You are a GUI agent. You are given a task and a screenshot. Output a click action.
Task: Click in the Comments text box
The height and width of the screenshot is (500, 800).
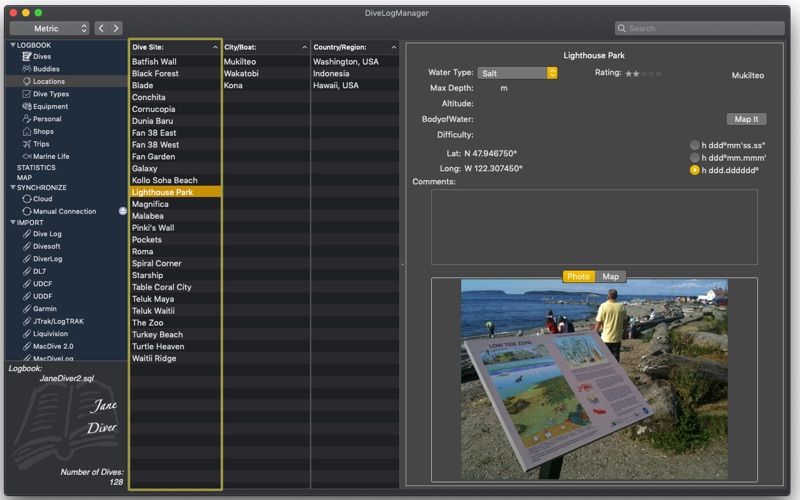(x=594, y=227)
